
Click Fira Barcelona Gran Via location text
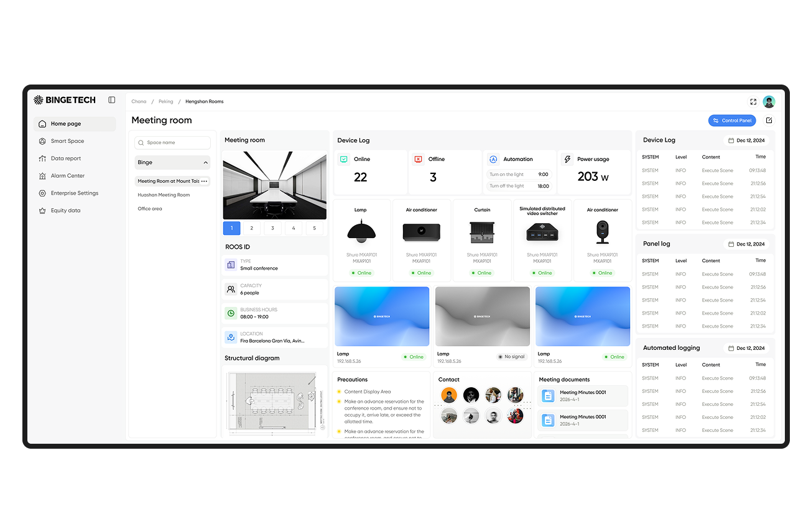pos(272,341)
